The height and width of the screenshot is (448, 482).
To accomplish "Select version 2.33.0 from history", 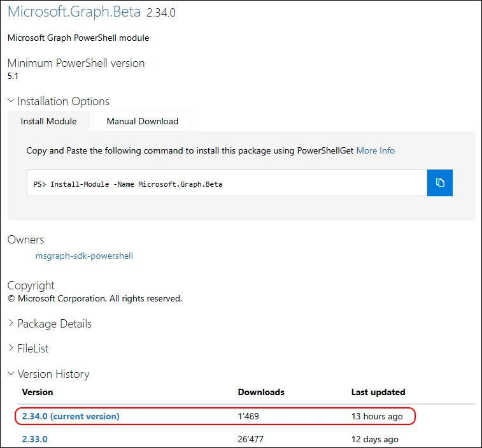I will (x=34, y=439).
